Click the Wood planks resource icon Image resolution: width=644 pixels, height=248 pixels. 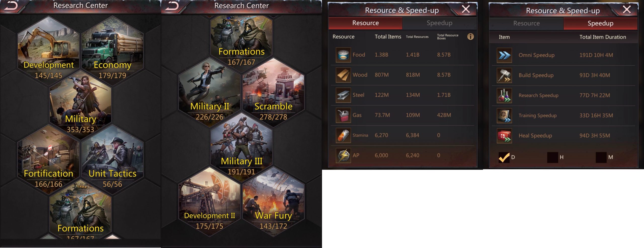343,75
